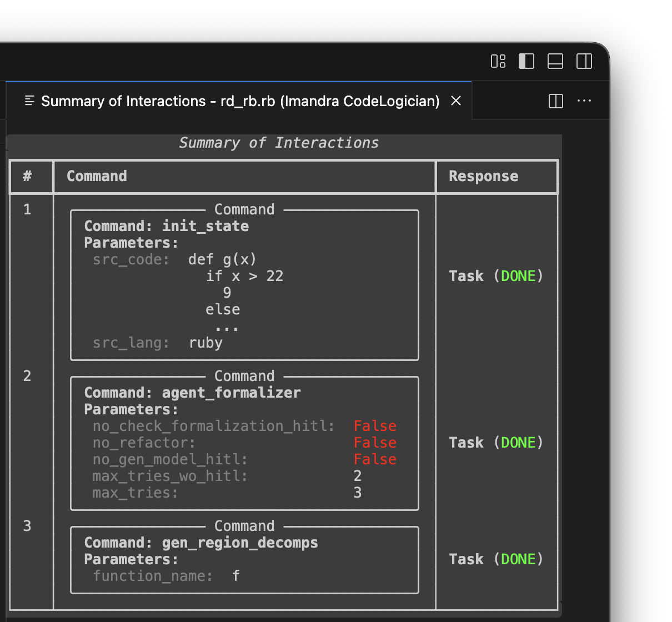Screen dimensions: 672x622
Task: Expand the agent_formalizer Command box
Action: click(x=244, y=376)
